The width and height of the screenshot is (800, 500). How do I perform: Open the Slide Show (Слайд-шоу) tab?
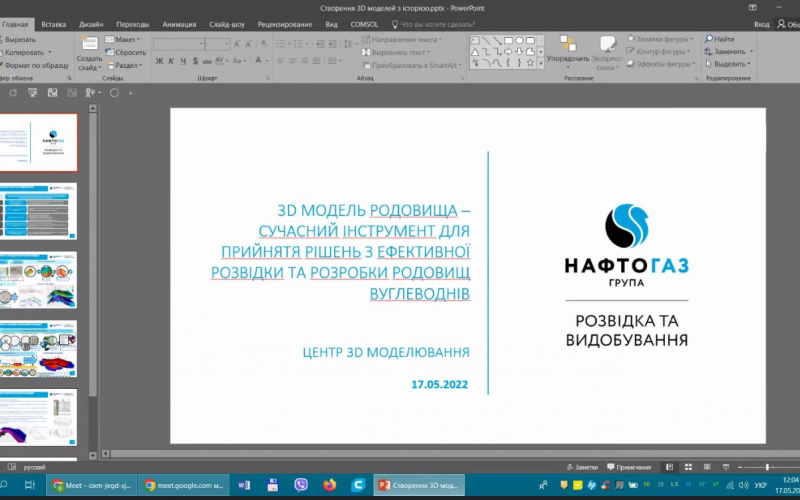pyautogui.click(x=227, y=24)
